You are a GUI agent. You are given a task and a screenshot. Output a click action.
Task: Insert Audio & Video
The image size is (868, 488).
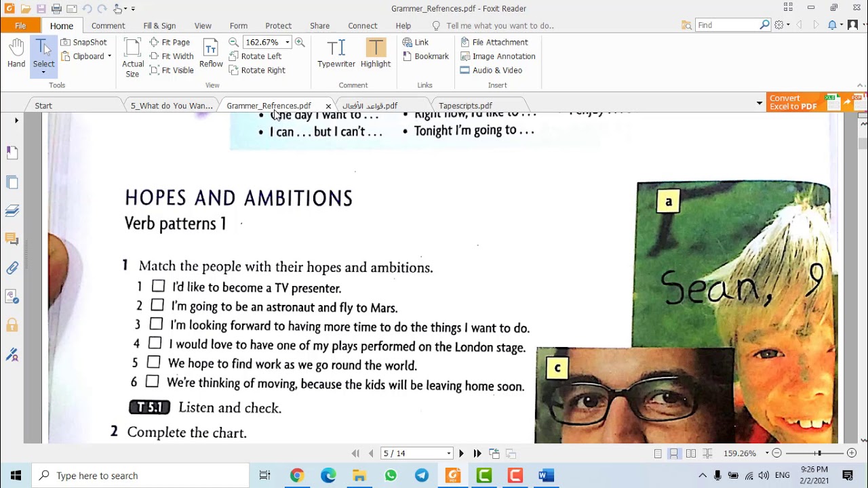pyautogui.click(x=491, y=70)
